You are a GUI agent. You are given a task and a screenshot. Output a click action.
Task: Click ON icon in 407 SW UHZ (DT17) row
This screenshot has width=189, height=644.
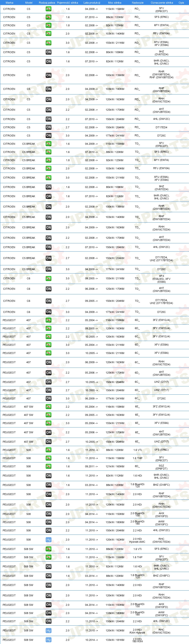click(x=49, y=442)
